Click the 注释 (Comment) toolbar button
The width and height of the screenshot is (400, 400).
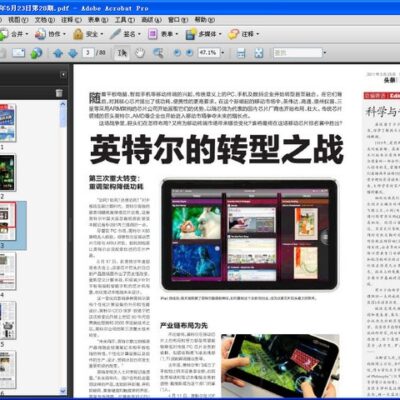coord(243,34)
